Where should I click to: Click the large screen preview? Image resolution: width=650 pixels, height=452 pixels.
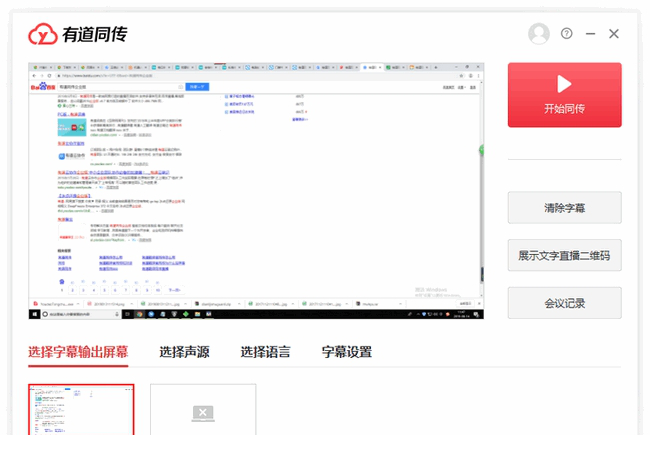[256, 191]
